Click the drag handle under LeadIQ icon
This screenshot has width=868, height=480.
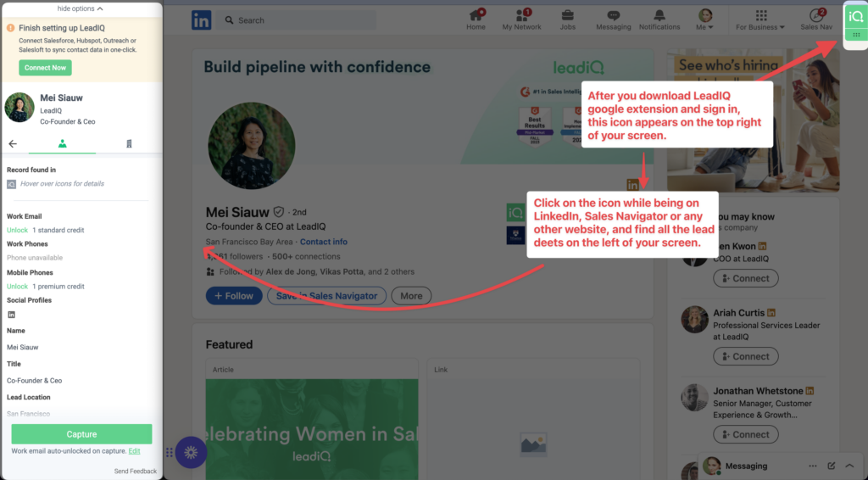tap(856, 35)
